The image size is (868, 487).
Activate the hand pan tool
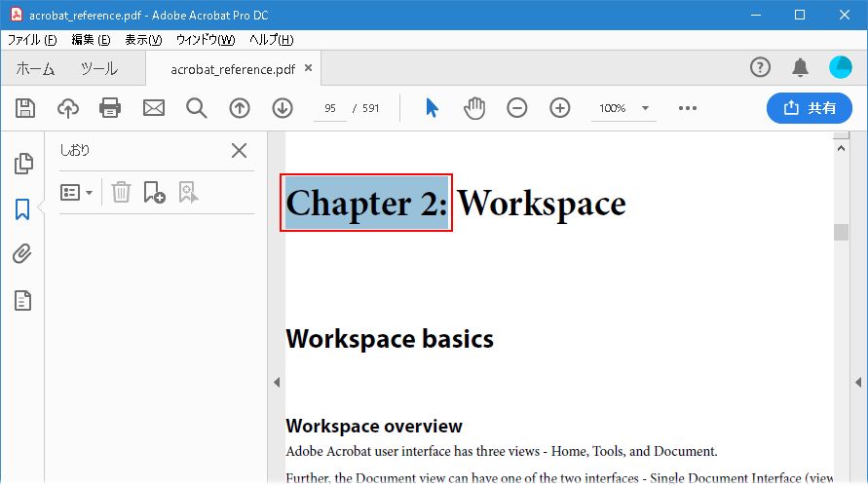[x=474, y=108]
